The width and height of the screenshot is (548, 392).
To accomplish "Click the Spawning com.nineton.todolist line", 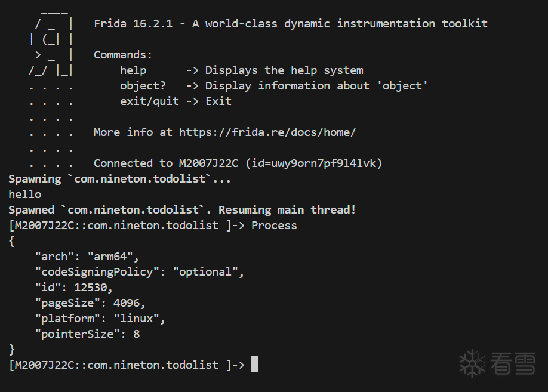I will click(119, 179).
